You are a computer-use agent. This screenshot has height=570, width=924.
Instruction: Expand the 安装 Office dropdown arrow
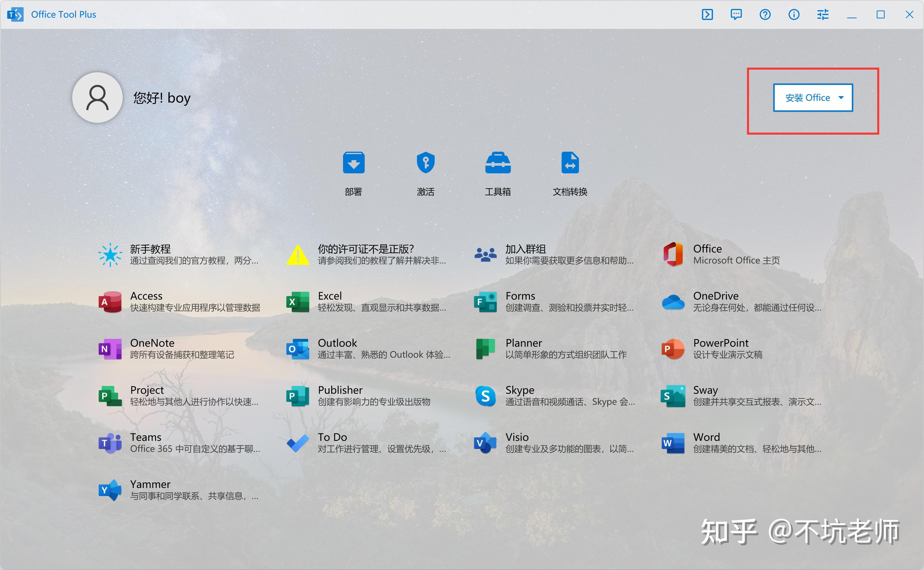click(x=841, y=98)
